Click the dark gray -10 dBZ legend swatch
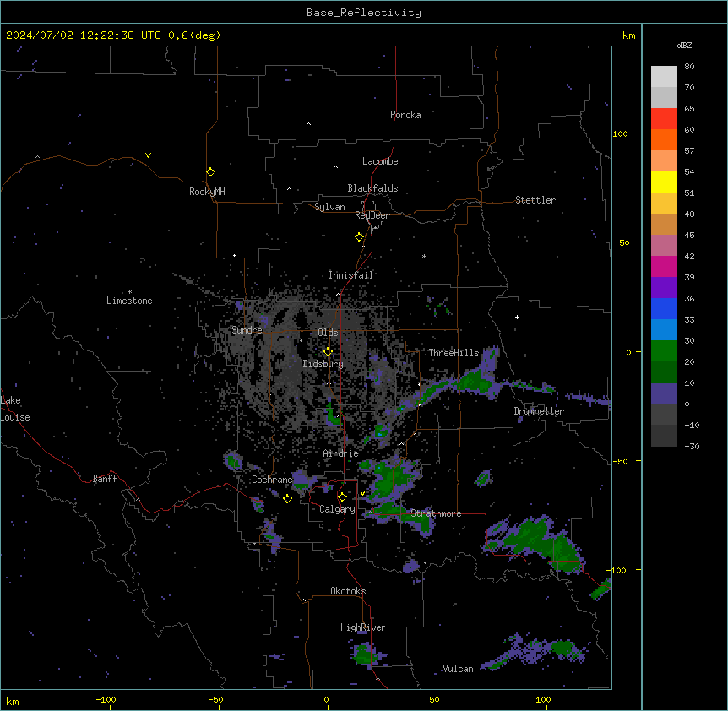Image resolution: width=728 pixels, height=711 pixels. pyautogui.click(x=664, y=436)
